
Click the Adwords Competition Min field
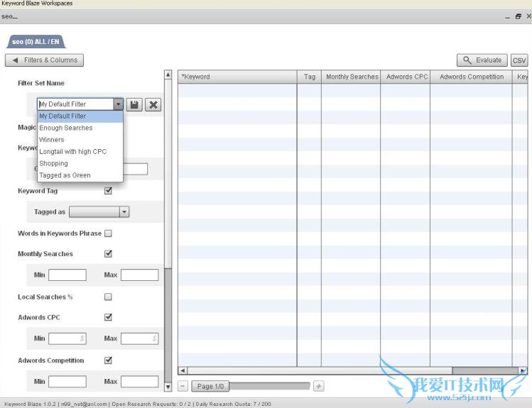67,382
